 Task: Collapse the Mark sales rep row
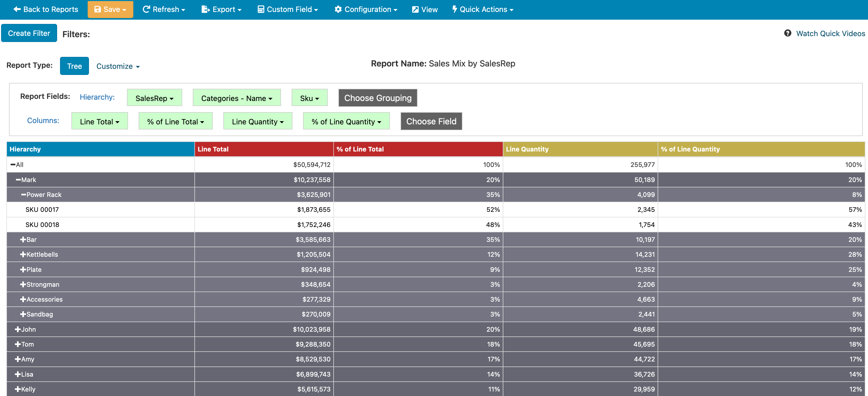click(18, 180)
